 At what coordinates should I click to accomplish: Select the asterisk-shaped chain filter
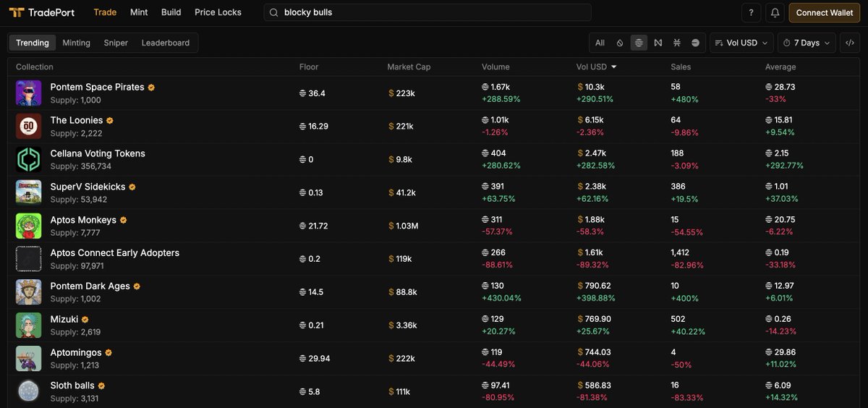[x=676, y=43]
